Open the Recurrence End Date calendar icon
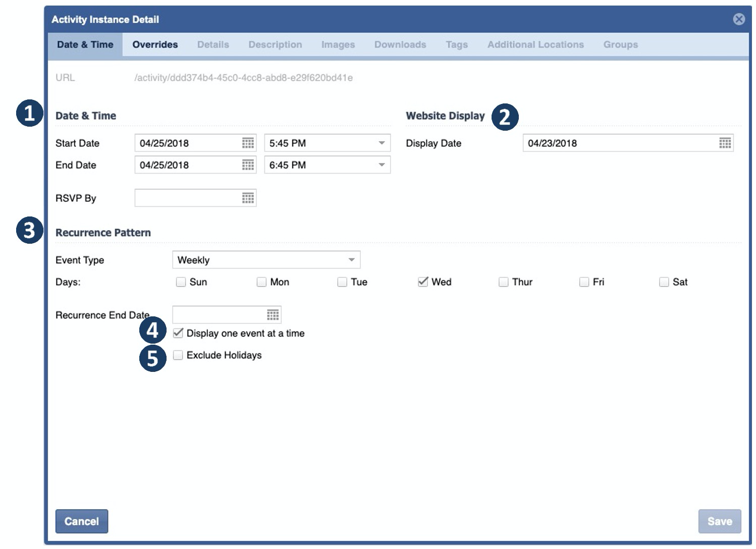 pyautogui.click(x=273, y=315)
